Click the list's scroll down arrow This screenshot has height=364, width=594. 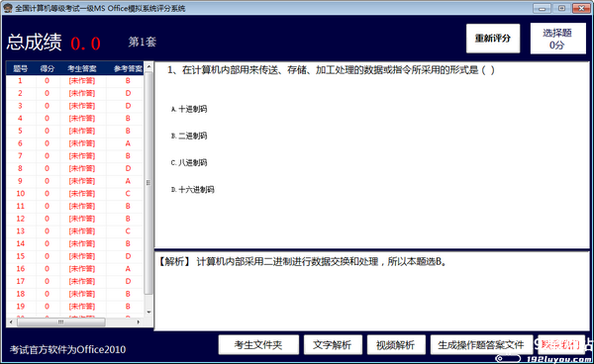coord(148,313)
